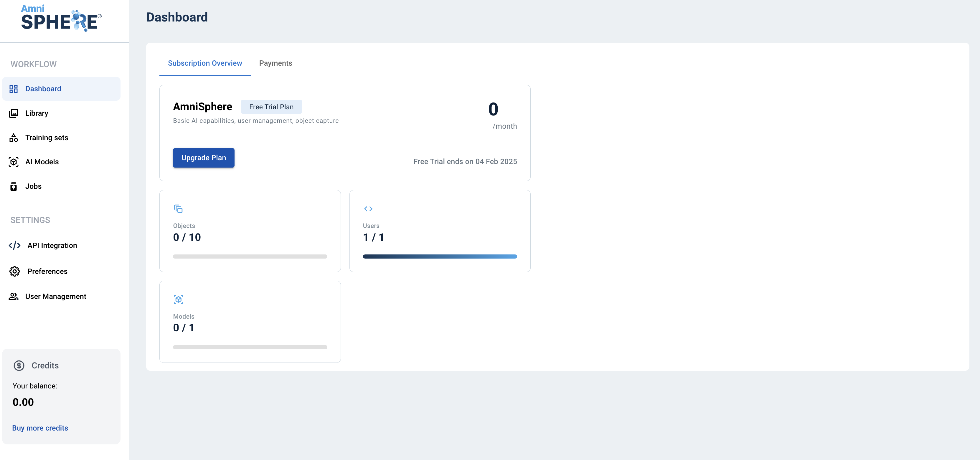Open API Integration settings

[61, 246]
